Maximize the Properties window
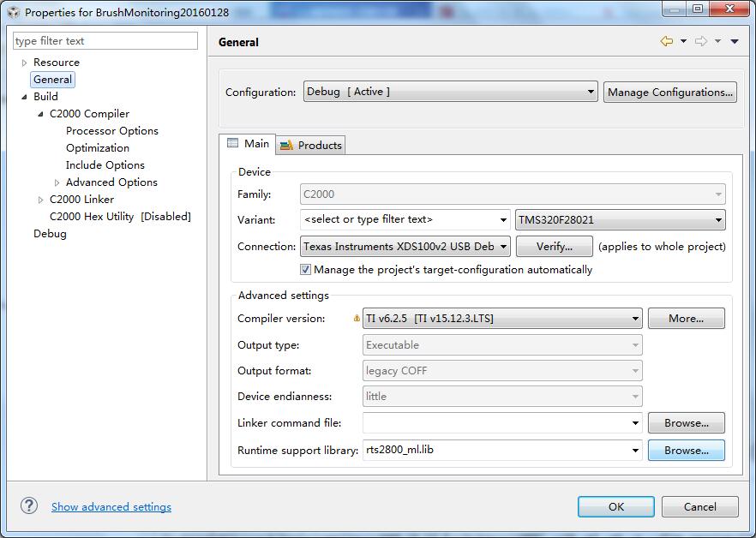Screen dimensions: 756x538 697,9
